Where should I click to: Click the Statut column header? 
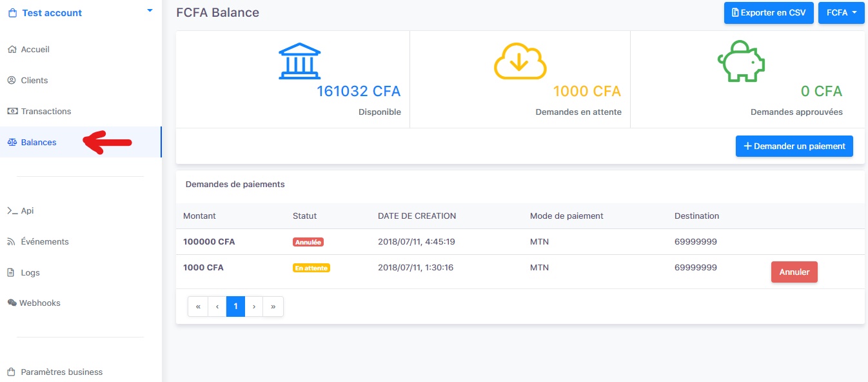pyautogui.click(x=304, y=216)
